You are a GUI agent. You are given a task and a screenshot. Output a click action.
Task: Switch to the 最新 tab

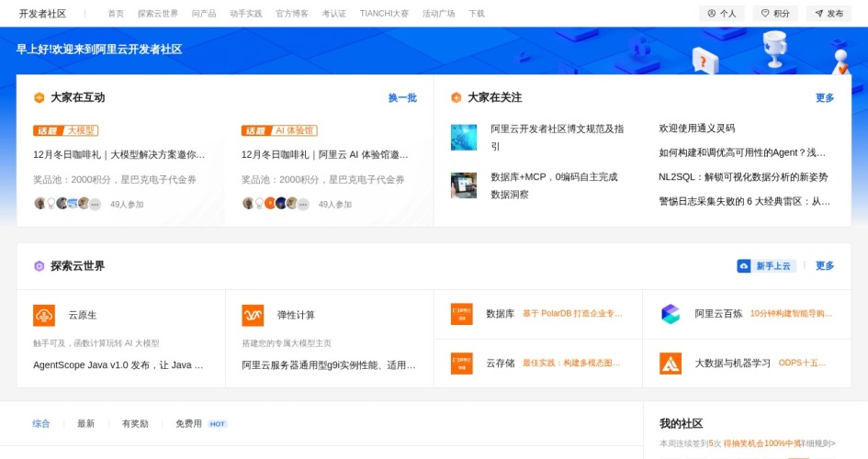pyautogui.click(x=85, y=424)
